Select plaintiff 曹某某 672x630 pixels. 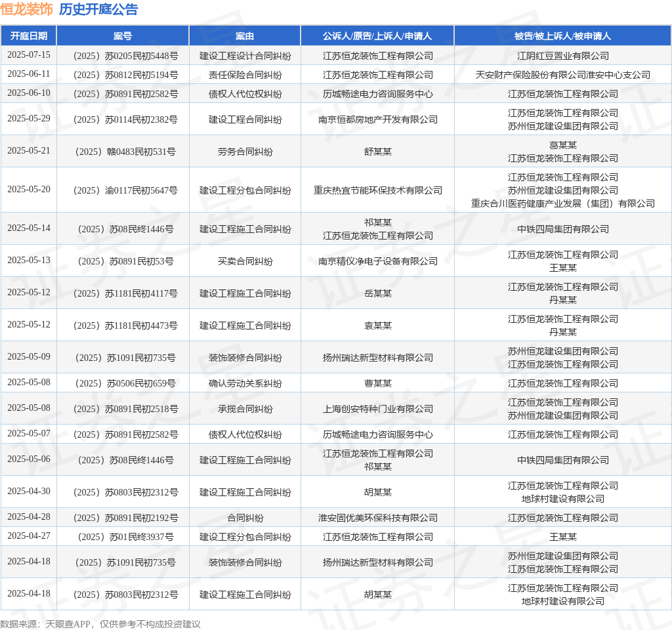coord(377,383)
